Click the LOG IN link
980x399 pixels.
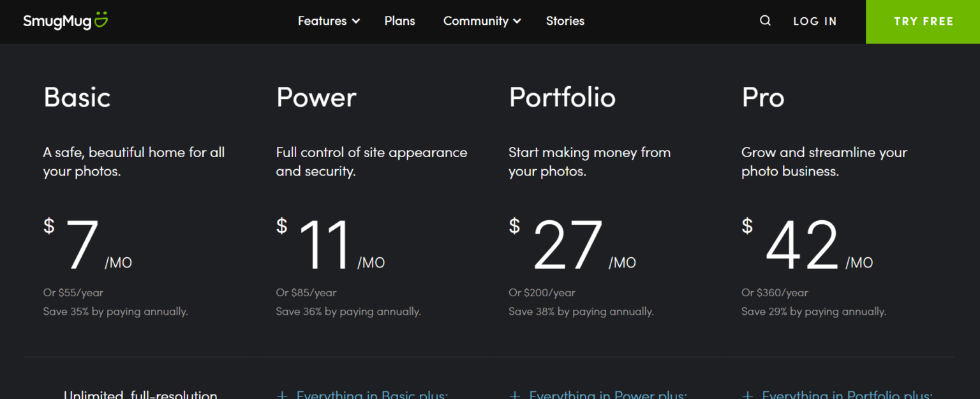tap(815, 21)
